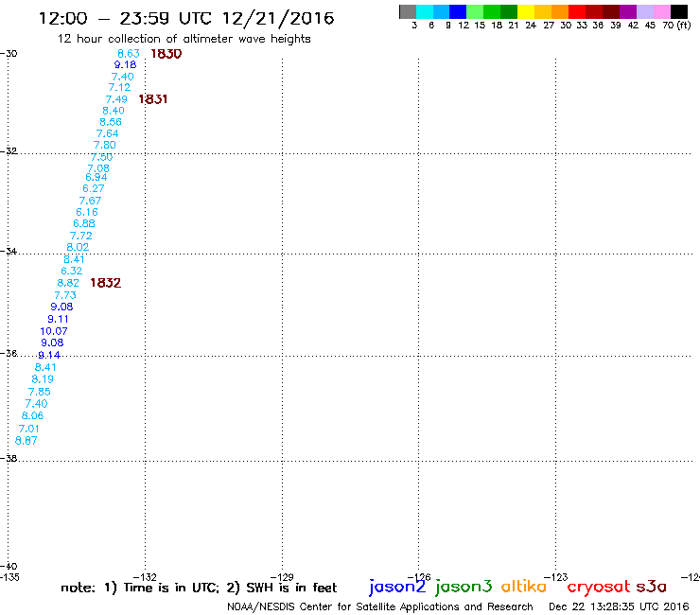Click the s3a satellite label
The width and height of the screenshot is (700, 615).
652,587
